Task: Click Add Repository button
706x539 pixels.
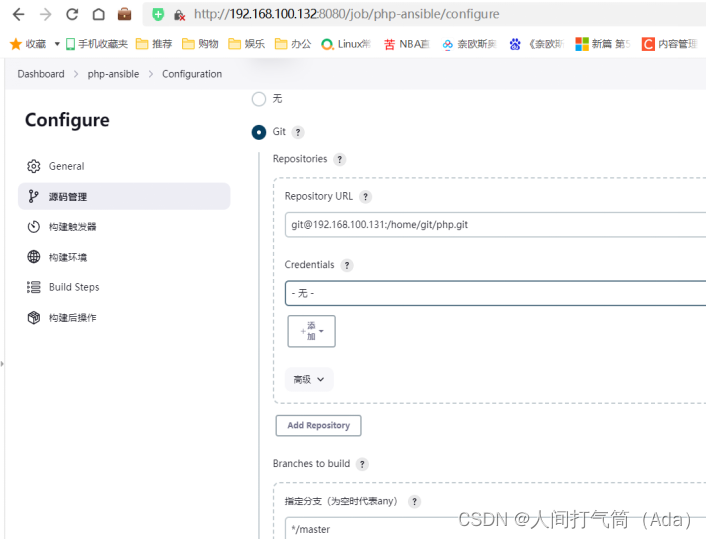Action: (318, 426)
